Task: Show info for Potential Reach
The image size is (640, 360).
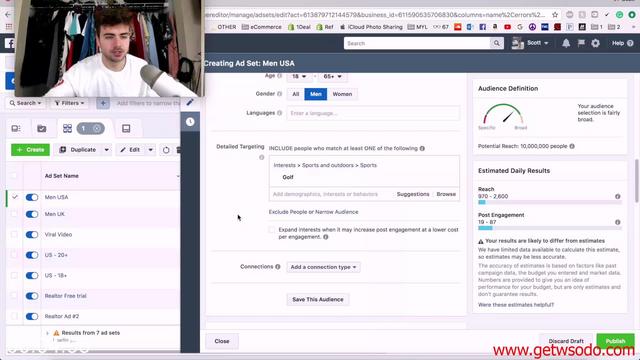Action: (572, 146)
